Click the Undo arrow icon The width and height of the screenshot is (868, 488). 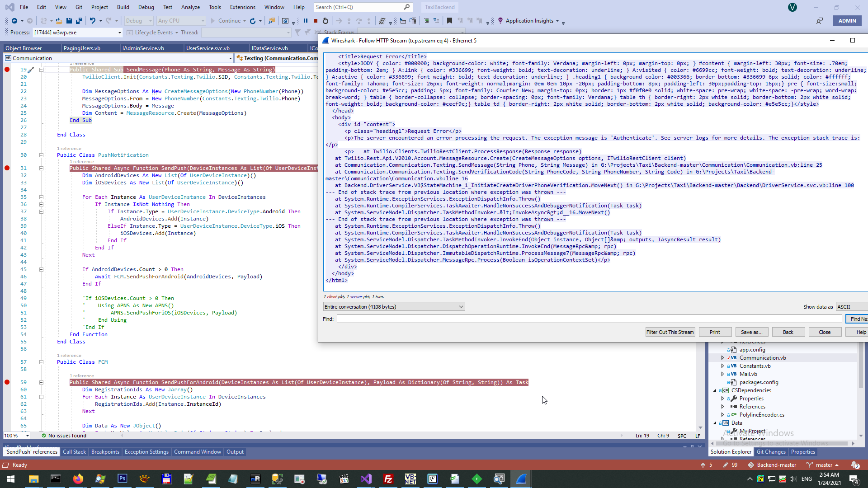(x=92, y=21)
